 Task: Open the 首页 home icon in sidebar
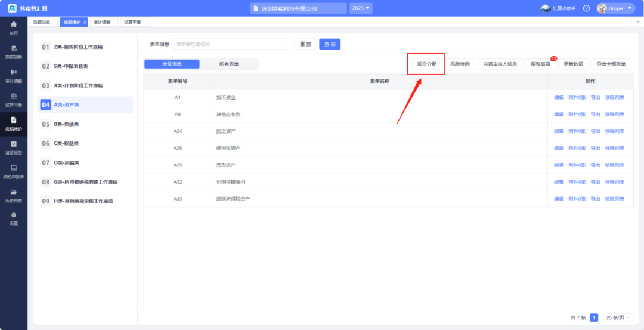14,24
